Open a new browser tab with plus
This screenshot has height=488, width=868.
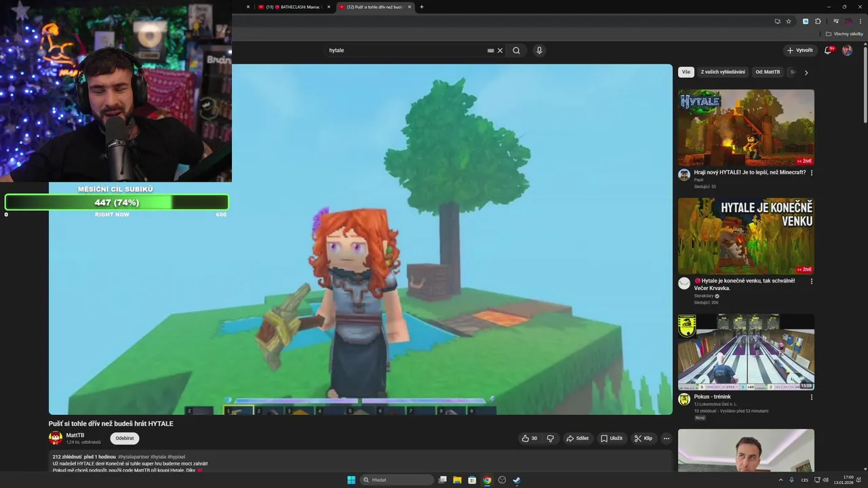tap(422, 7)
